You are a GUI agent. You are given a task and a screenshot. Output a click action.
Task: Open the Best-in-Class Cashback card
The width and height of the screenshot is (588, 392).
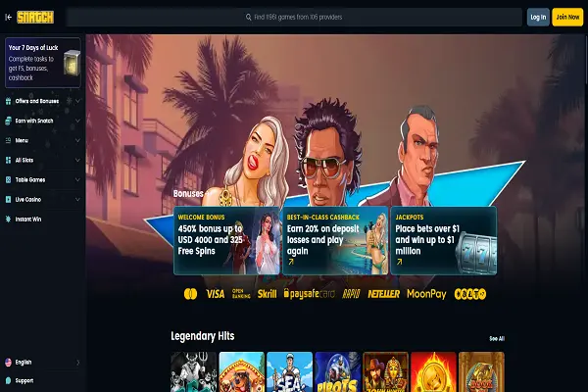335,240
